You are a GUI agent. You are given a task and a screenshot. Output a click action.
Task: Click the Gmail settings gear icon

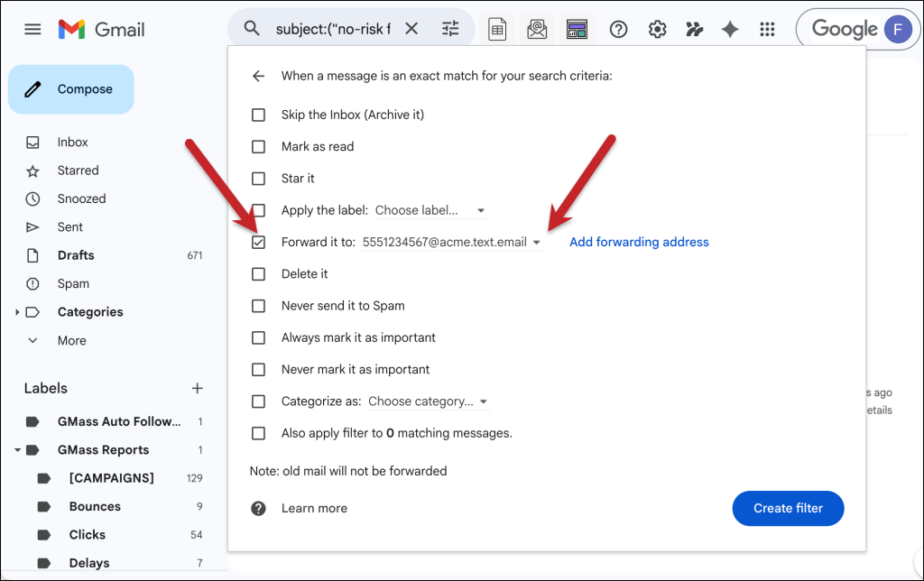[x=658, y=29]
